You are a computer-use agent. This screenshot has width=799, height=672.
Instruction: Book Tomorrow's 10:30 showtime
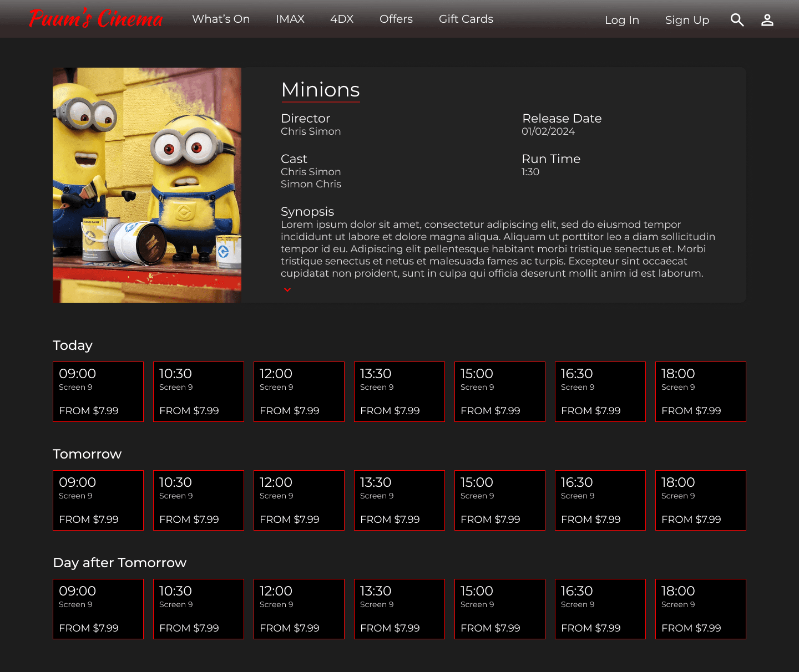(199, 501)
